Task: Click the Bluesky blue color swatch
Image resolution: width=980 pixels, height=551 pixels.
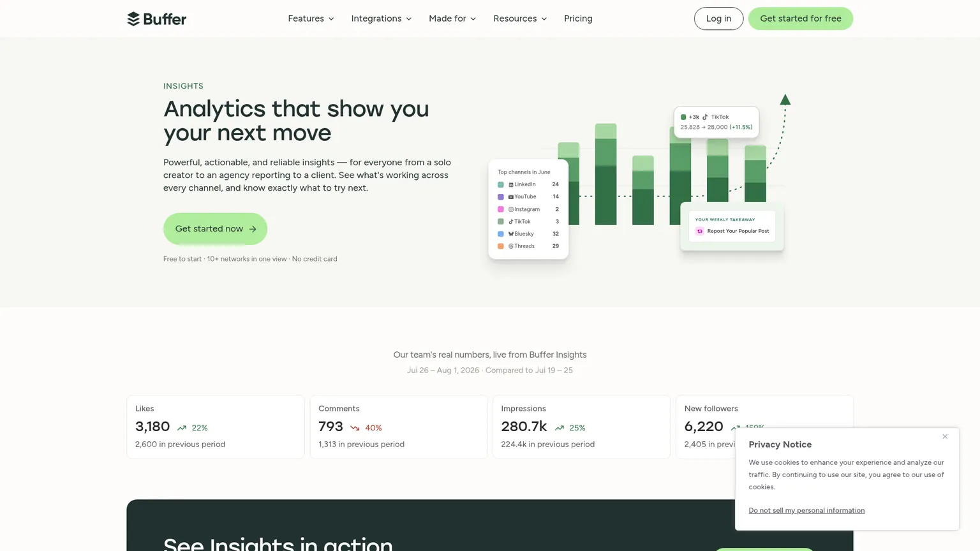Action: (x=501, y=234)
